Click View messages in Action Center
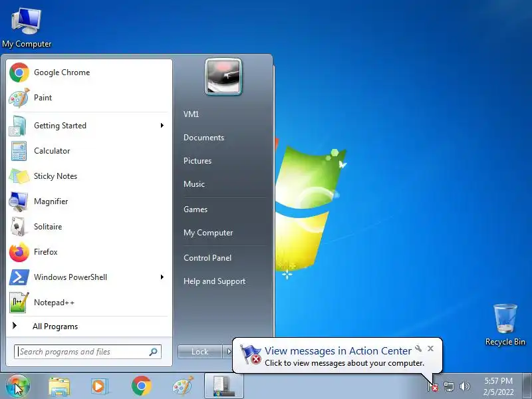Viewport: 532px width, 399px height. click(x=338, y=351)
